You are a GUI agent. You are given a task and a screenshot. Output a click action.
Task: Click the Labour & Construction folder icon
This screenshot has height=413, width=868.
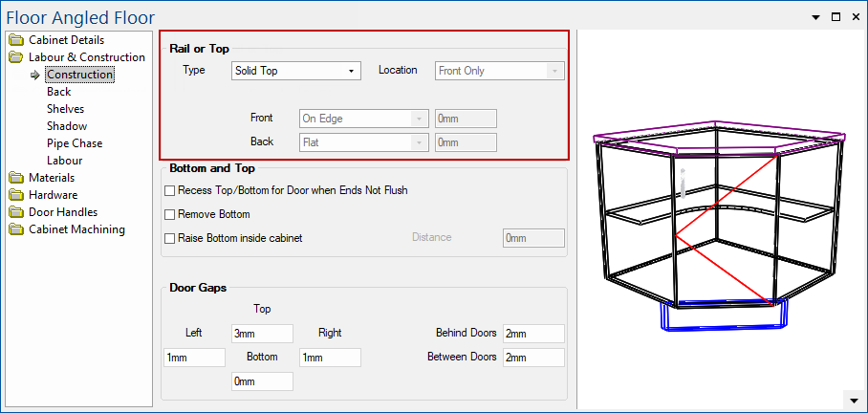point(16,57)
